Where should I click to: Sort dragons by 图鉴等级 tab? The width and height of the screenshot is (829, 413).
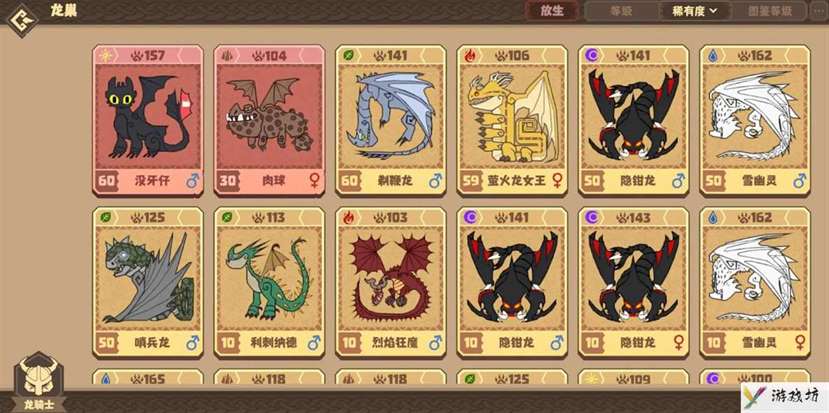[x=769, y=11]
